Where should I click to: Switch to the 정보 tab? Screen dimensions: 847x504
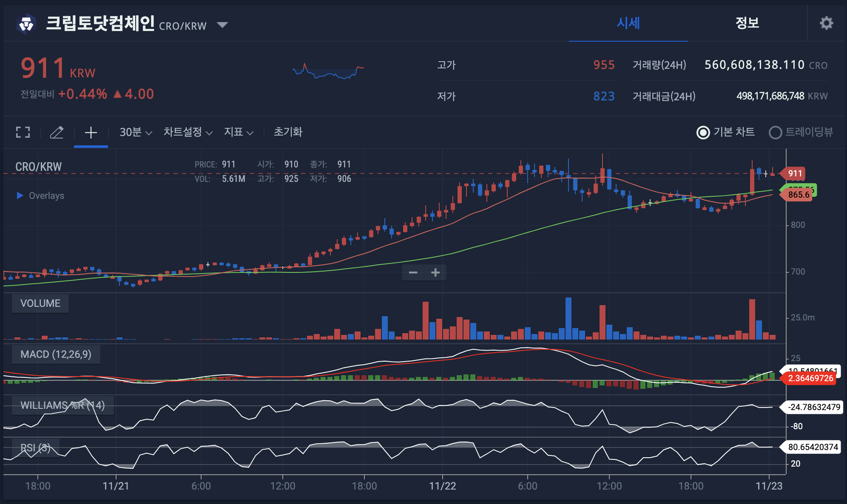coord(747,23)
